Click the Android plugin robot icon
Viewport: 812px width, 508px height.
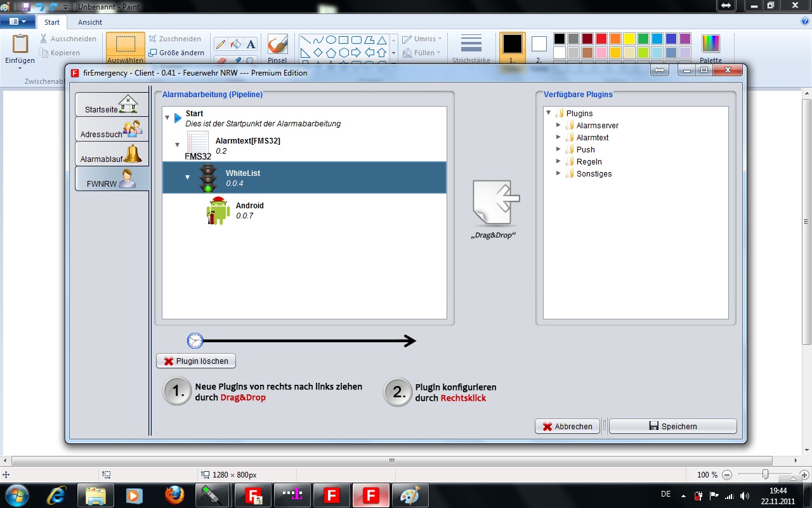point(218,211)
